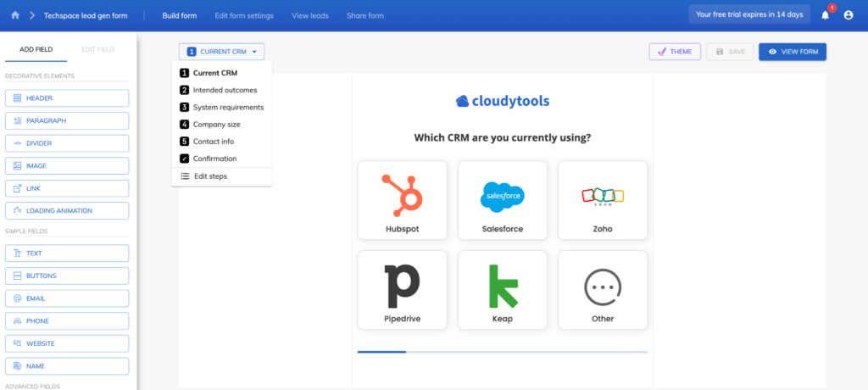Screen dimensions: 868x390
Task: Select the Keap option card
Action: point(503,290)
